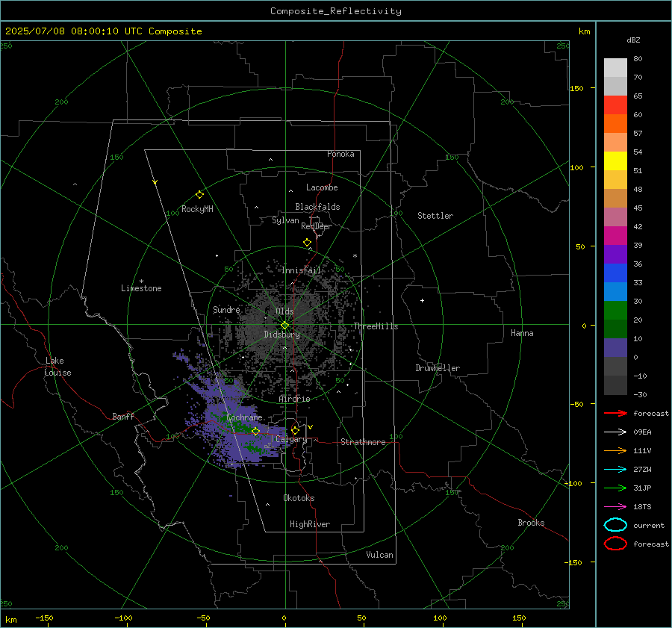Click the Hanna label
This screenshot has height=628, width=672.
tap(522, 333)
